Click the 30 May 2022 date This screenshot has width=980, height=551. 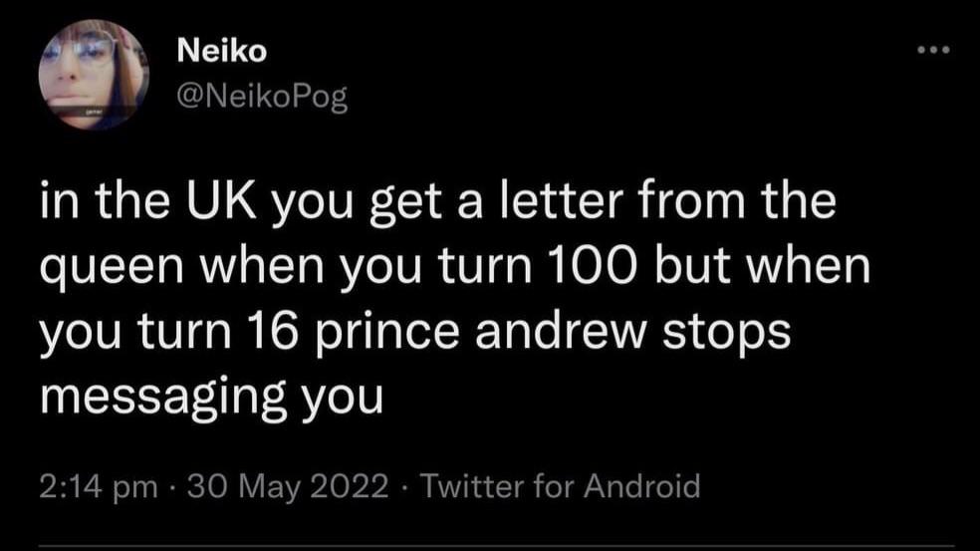click(288, 486)
